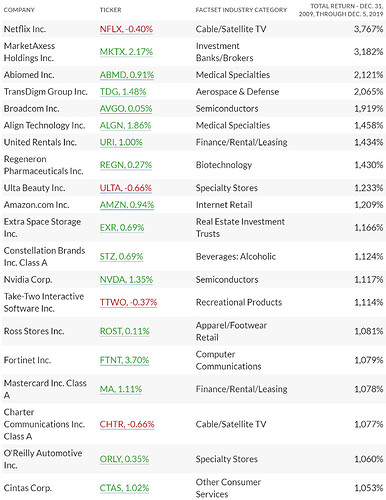386x500 pixels.
Task: Open the AVGO Broadcom ticker link
Action: 126,109
